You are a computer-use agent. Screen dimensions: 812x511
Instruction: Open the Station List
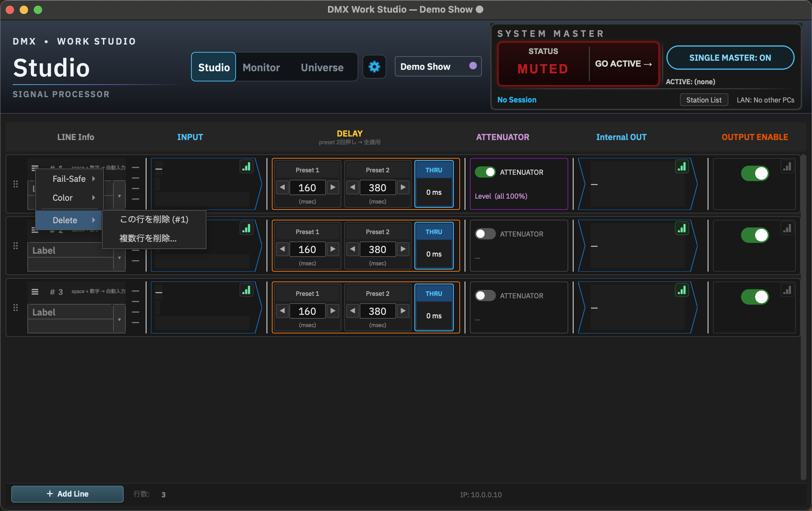pos(704,100)
